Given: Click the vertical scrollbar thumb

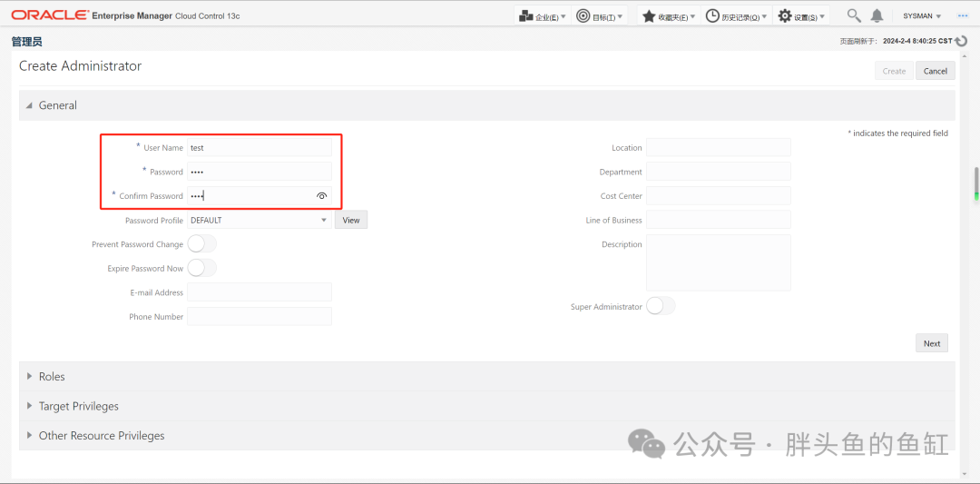Looking at the screenshot, I should pyautogui.click(x=976, y=184).
